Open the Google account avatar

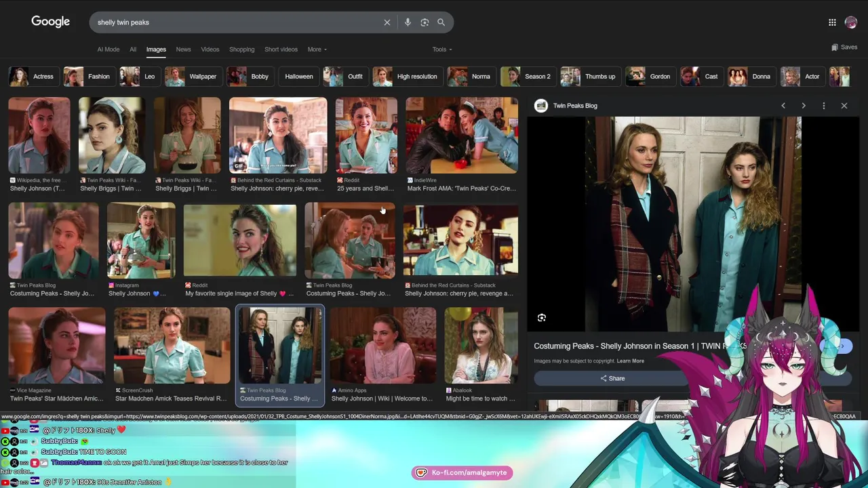coord(851,22)
